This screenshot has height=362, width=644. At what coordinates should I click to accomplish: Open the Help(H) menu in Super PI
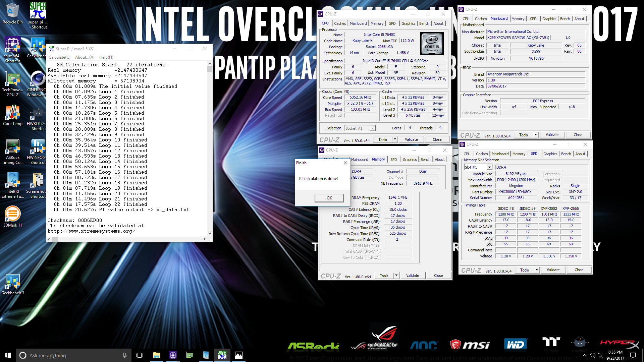(106, 57)
